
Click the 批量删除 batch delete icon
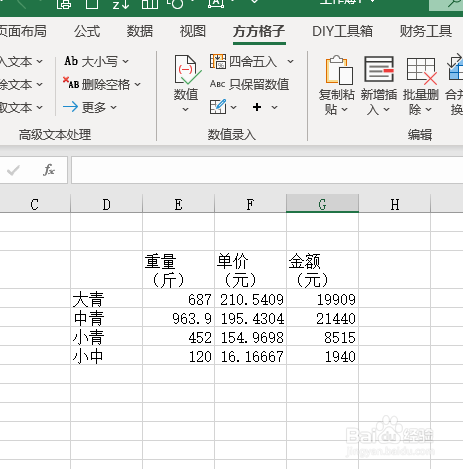click(x=422, y=71)
